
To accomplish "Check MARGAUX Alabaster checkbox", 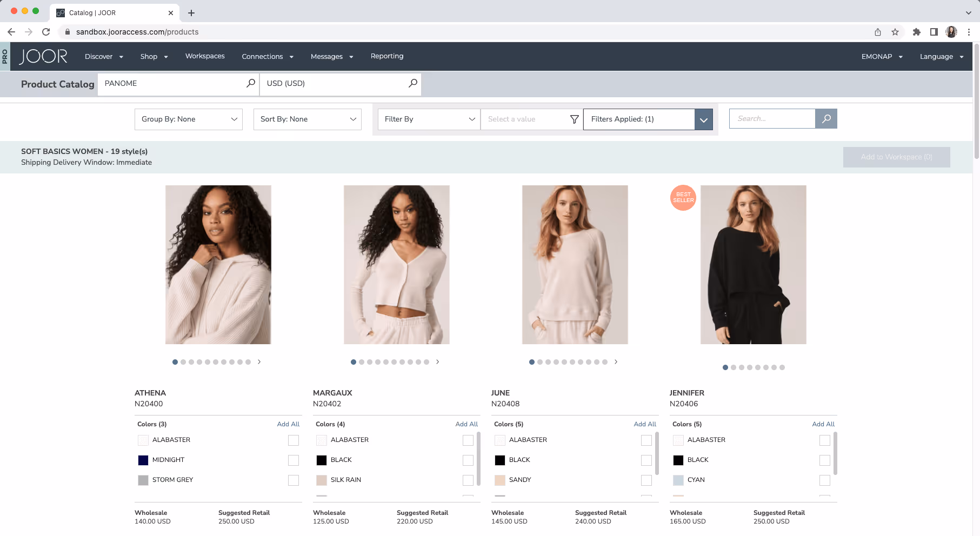I will pos(468,440).
